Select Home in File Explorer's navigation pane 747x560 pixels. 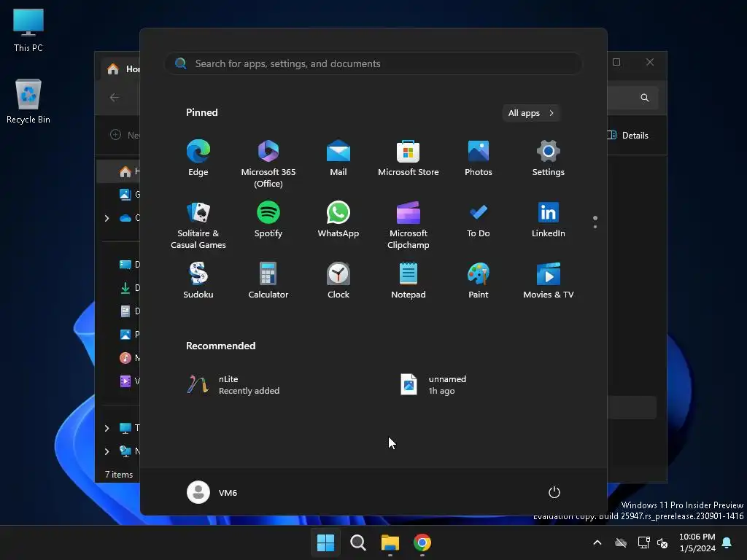tap(119, 171)
